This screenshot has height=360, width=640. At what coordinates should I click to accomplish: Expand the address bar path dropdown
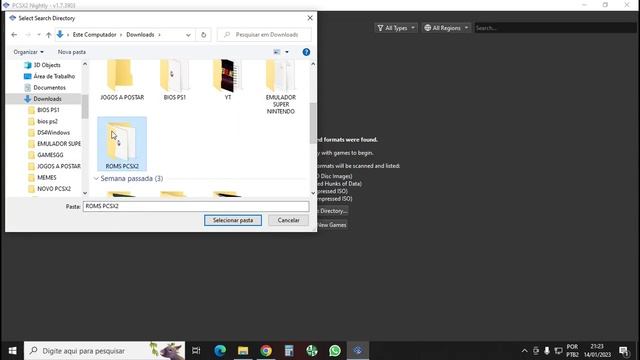(188, 35)
